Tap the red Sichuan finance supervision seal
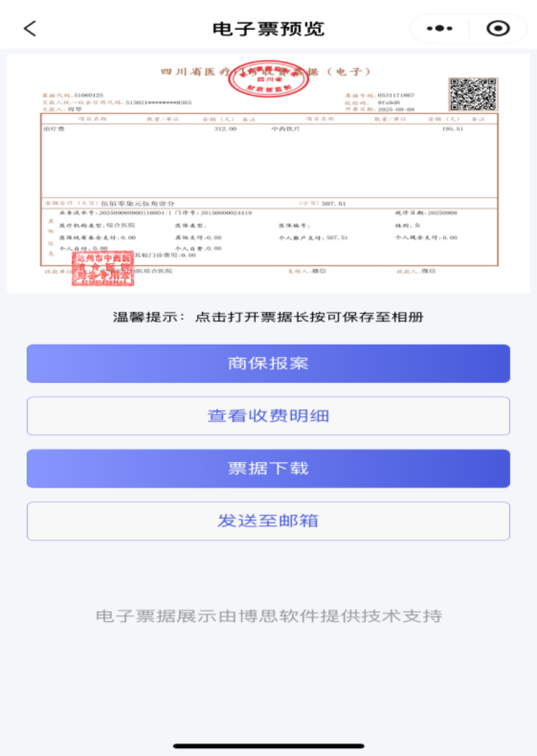The width and height of the screenshot is (537, 756). point(268,79)
